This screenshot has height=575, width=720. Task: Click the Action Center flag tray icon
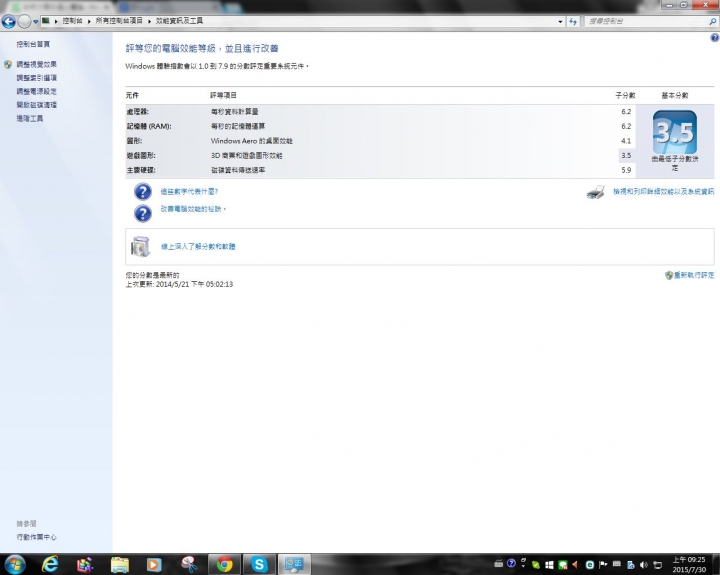click(x=603, y=564)
